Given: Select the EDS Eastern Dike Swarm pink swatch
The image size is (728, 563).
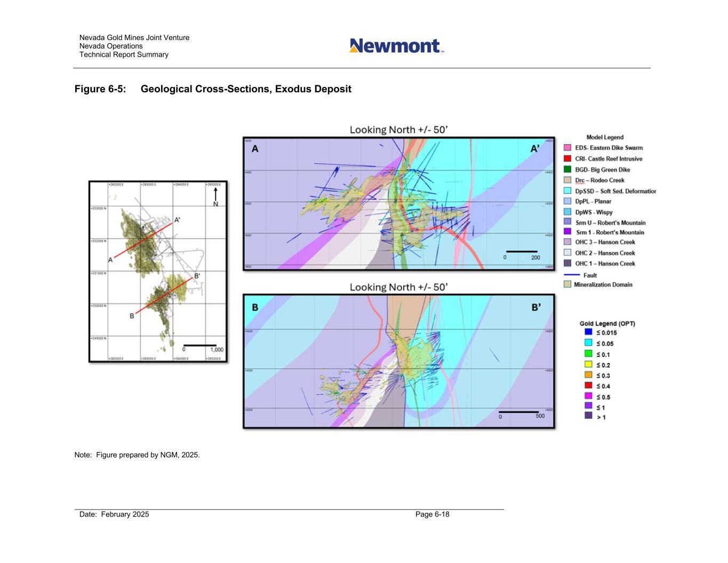Looking at the screenshot, I should (567, 148).
